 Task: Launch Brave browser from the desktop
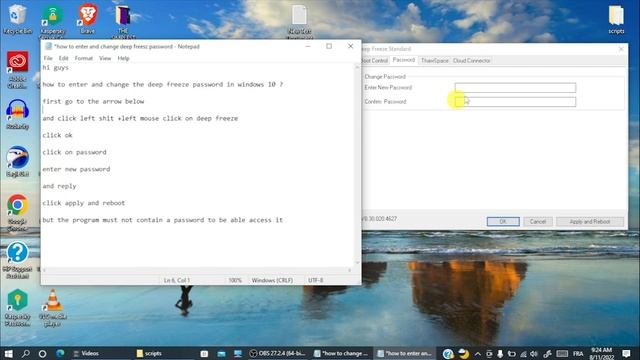coord(87,18)
